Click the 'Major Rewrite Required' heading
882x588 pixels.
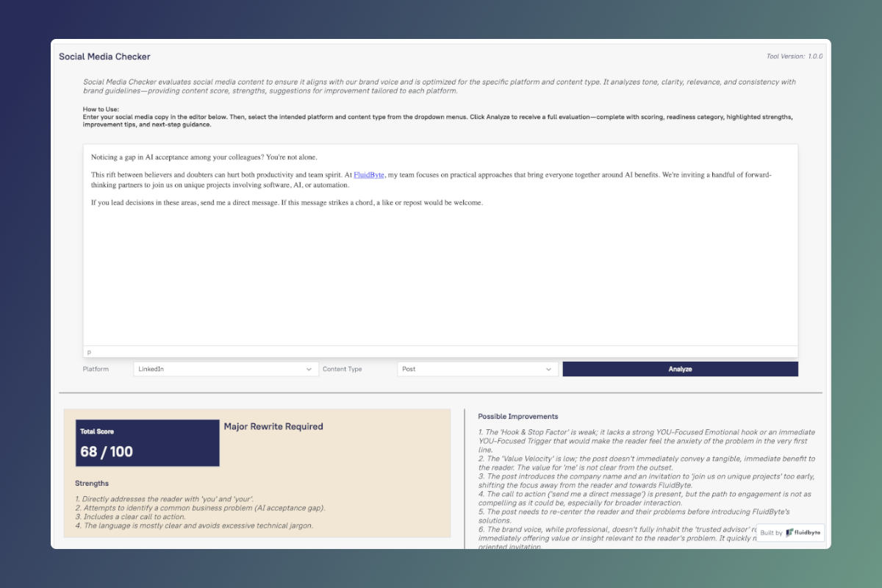[x=273, y=426]
